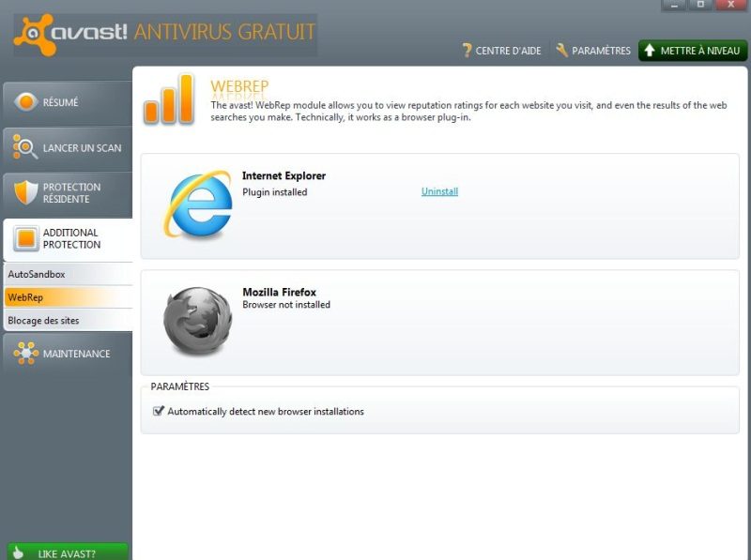Click the wrench settings icon
Viewport: 751px width, 560px height.
coord(562,51)
